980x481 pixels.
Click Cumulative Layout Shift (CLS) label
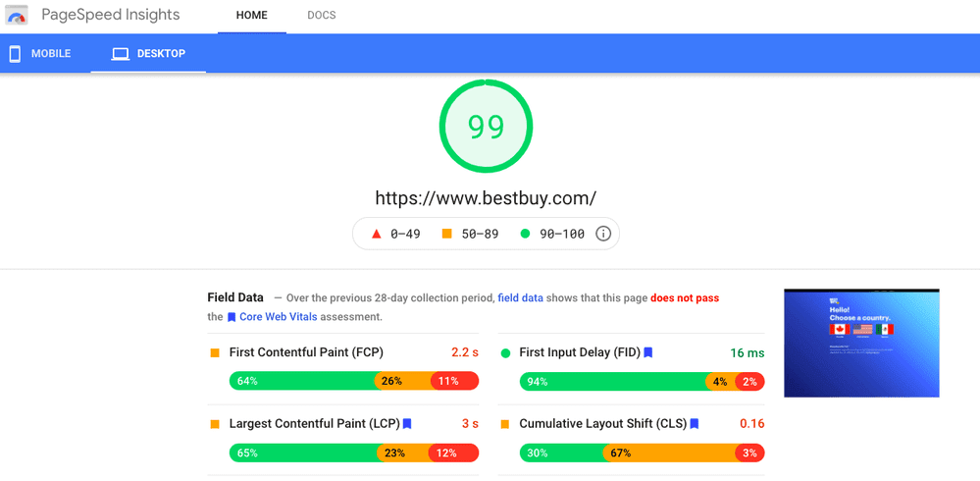point(603,424)
